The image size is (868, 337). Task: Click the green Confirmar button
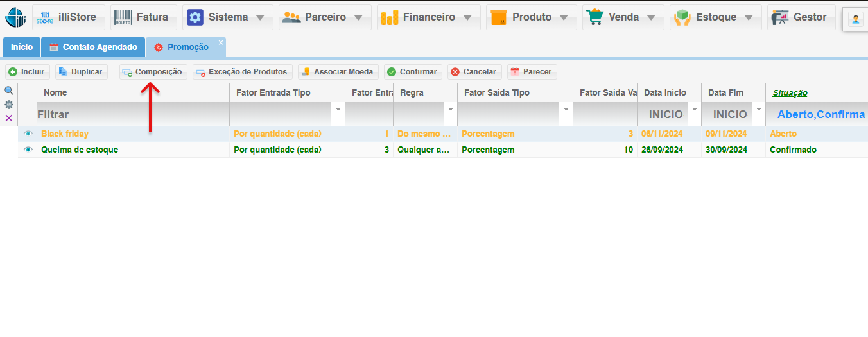(413, 72)
